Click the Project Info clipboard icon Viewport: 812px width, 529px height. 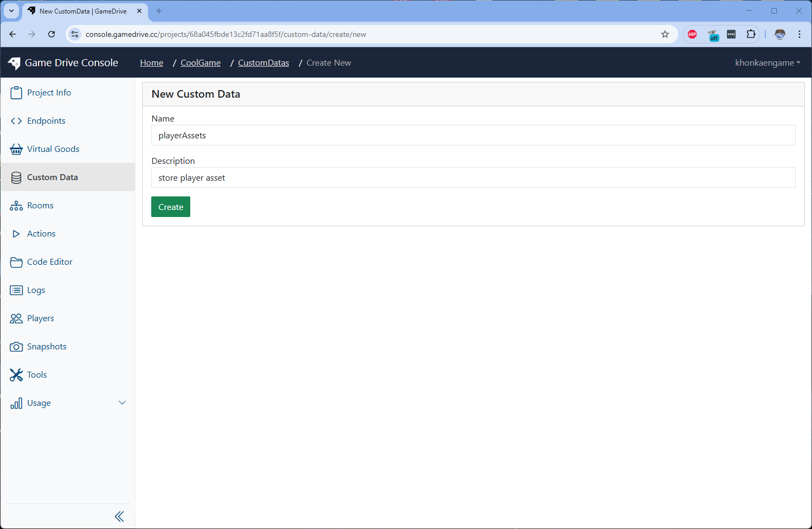[x=16, y=93]
